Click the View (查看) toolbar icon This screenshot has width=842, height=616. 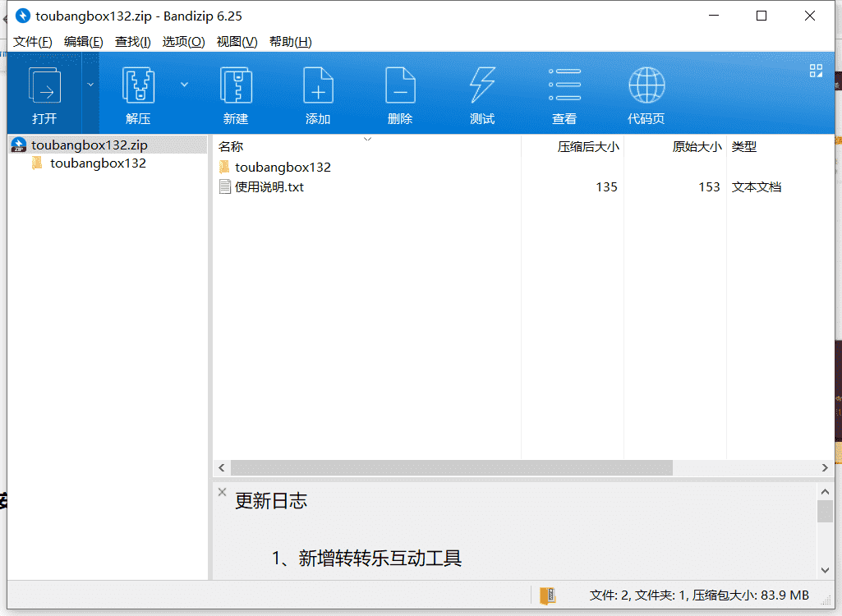point(564,85)
